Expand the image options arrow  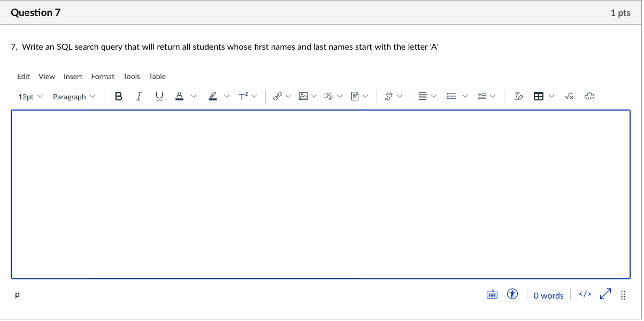click(314, 97)
